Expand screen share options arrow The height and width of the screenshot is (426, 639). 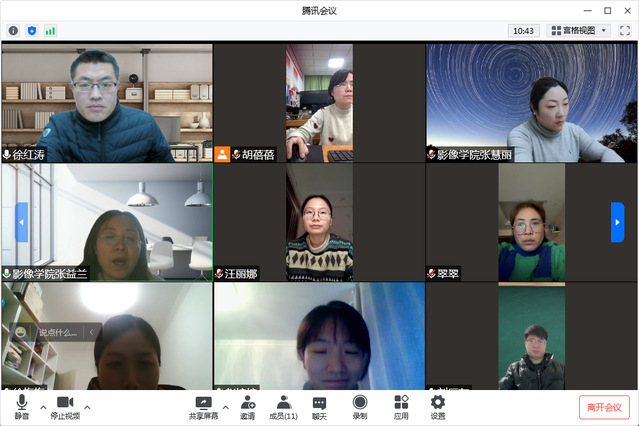225,407
